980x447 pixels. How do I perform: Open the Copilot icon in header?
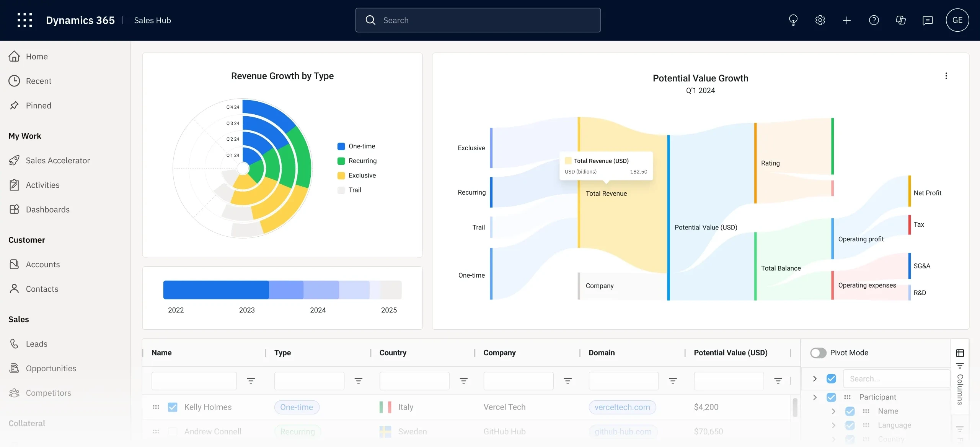900,20
